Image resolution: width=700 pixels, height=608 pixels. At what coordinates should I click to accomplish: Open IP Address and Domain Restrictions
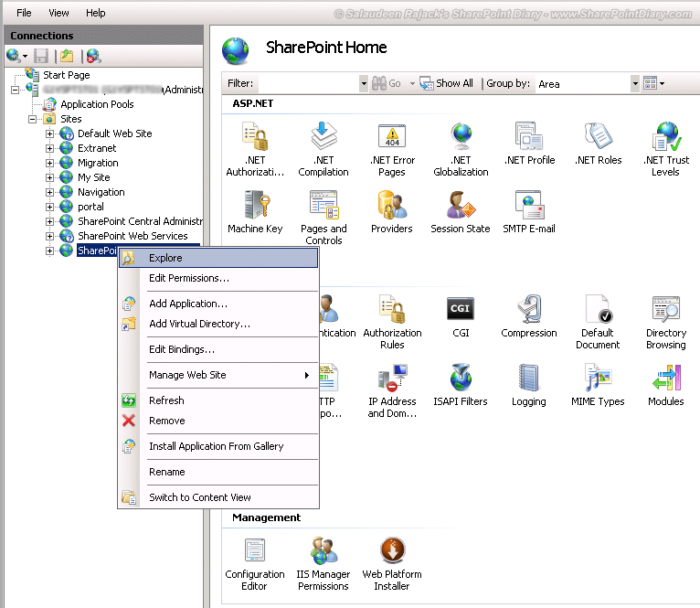click(x=392, y=391)
